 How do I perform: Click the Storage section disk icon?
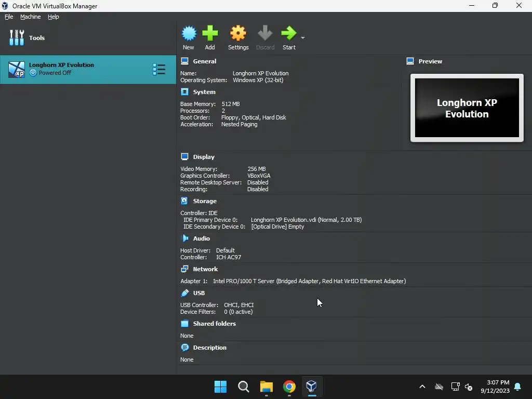click(184, 201)
